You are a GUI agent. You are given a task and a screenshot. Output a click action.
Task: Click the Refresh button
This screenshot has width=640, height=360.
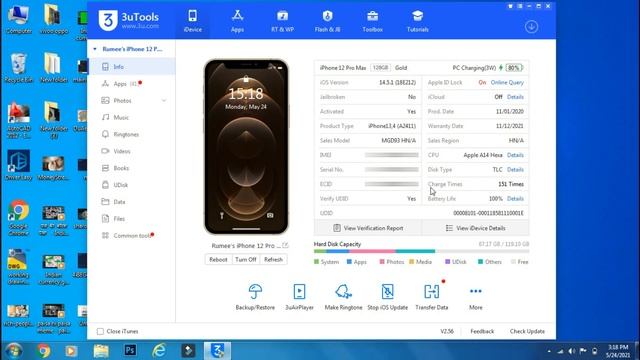tap(273, 260)
